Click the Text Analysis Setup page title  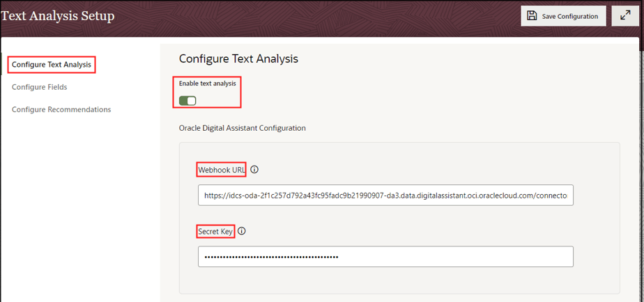pyautogui.click(x=57, y=16)
